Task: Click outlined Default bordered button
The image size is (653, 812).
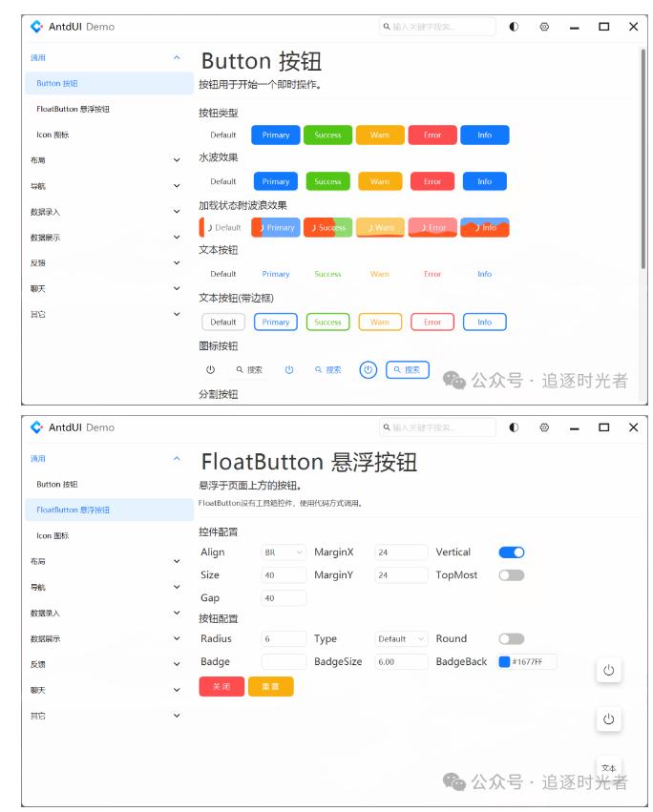Action: (x=223, y=323)
